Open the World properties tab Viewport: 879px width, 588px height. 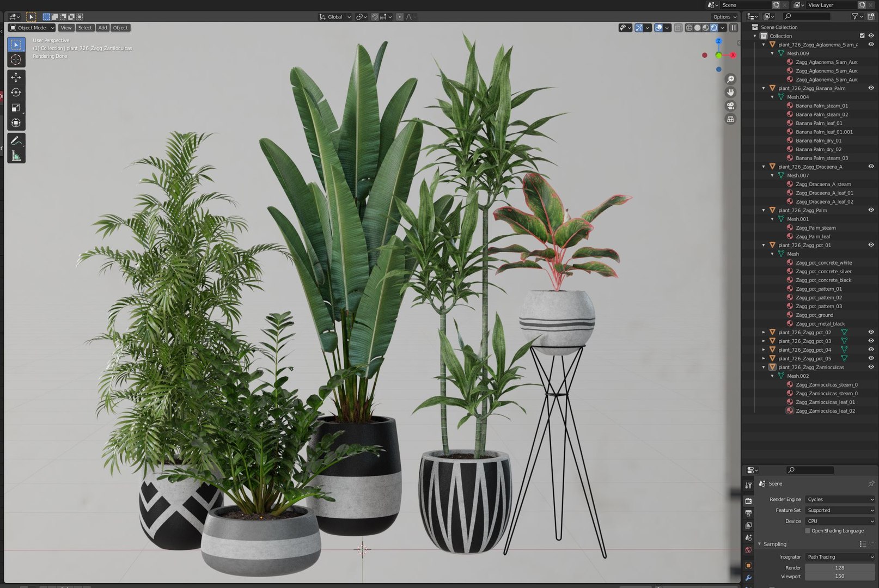(x=748, y=550)
